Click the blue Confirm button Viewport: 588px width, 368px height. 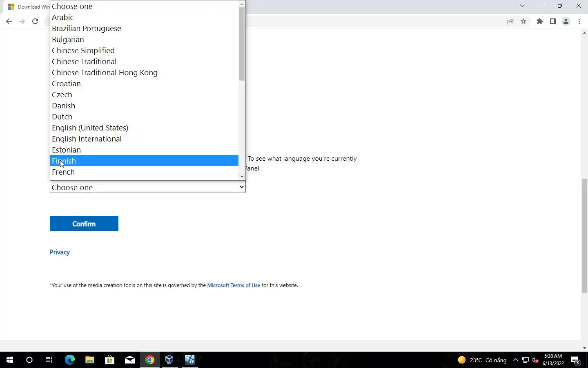(84, 224)
